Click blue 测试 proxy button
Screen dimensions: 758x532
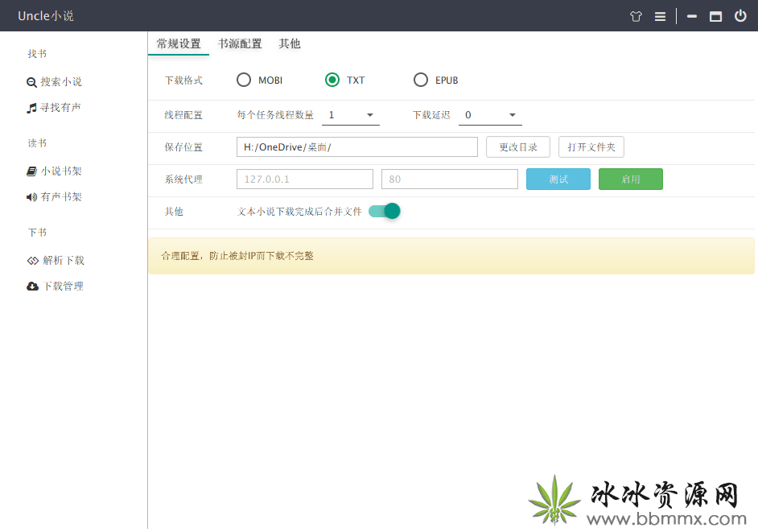click(558, 179)
